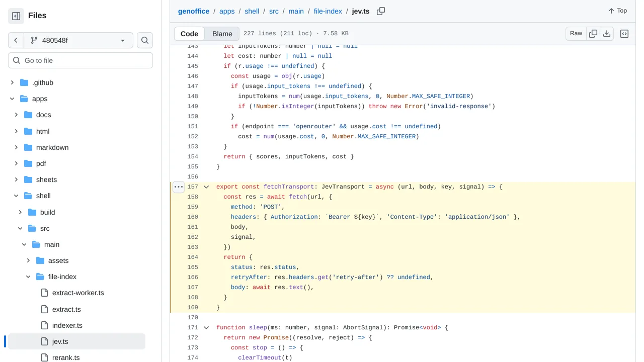
Task: Click the indexer.ts file icon
Action: (44, 325)
